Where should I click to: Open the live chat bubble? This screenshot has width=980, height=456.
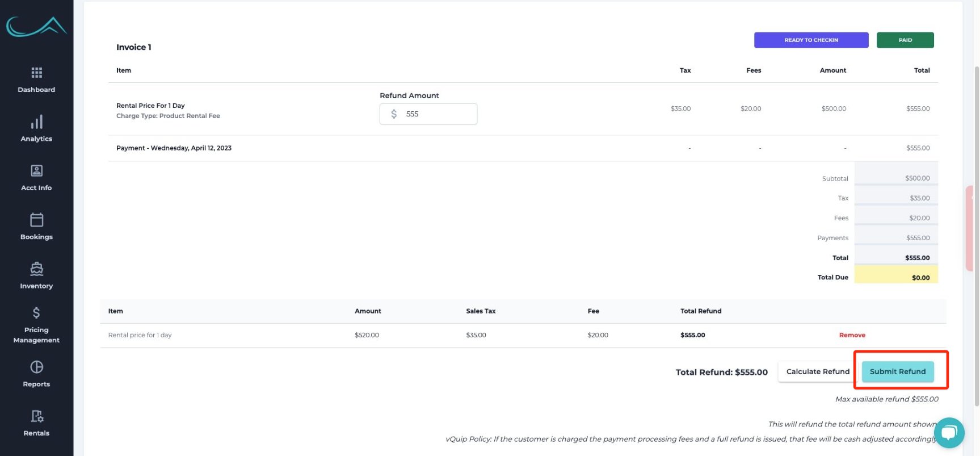(x=949, y=433)
